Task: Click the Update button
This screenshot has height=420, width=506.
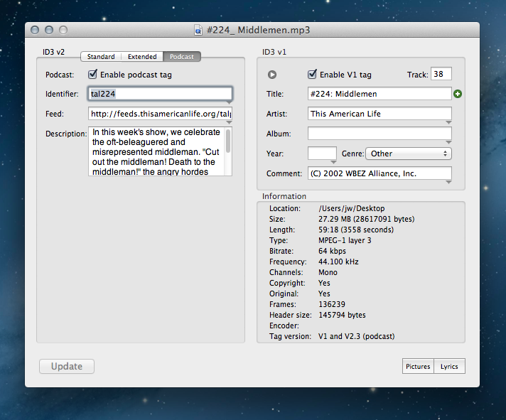Action: coord(67,367)
